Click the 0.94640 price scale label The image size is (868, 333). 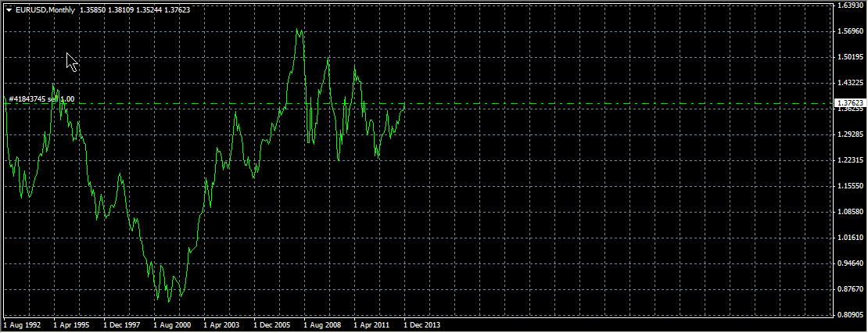pos(849,263)
